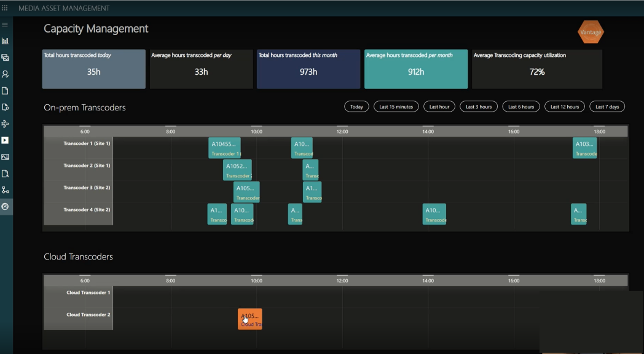Choose the Last hour filter

[439, 107]
